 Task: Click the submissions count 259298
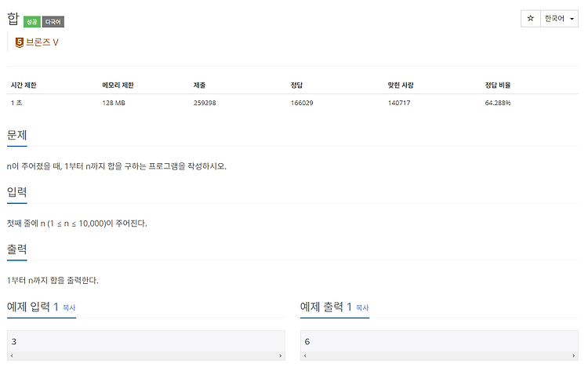(205, 103)
